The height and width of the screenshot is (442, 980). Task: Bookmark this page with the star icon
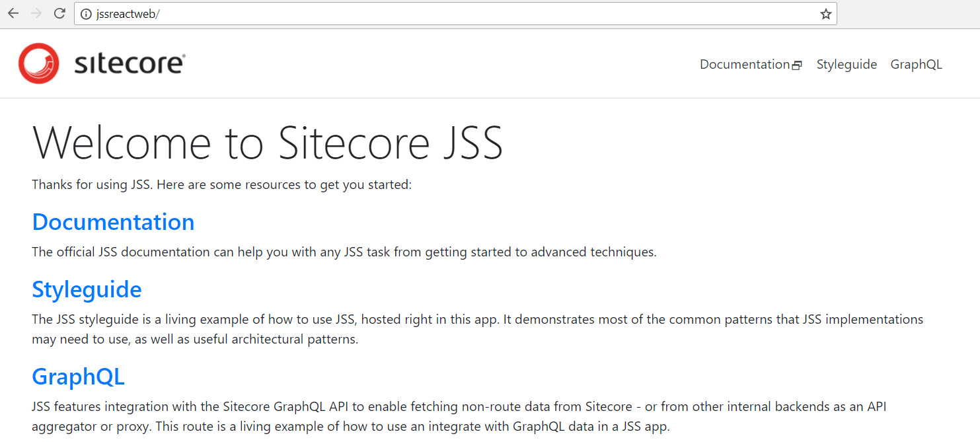[x=825, y=14]
